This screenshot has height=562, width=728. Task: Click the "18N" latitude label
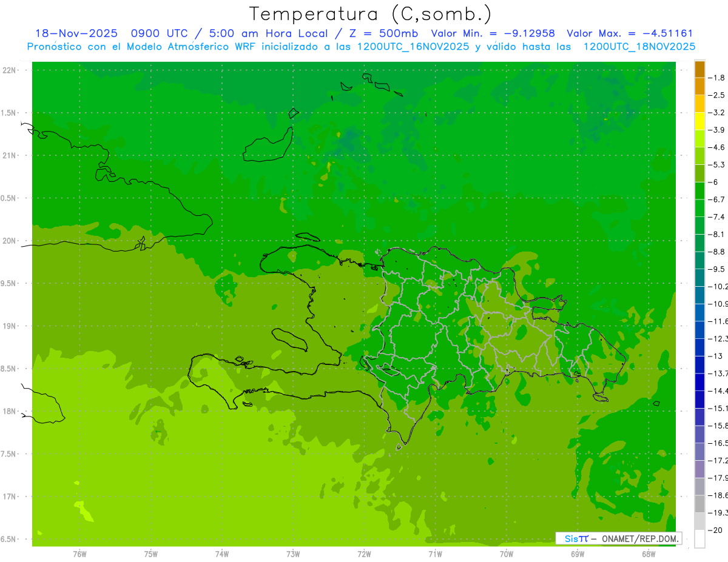point(10,411)
